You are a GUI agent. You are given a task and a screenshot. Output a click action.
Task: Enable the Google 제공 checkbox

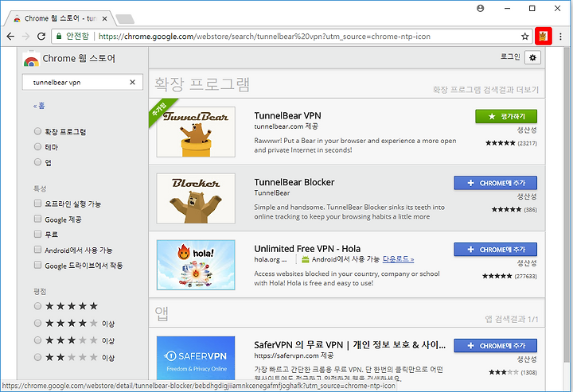pos(37,219)
